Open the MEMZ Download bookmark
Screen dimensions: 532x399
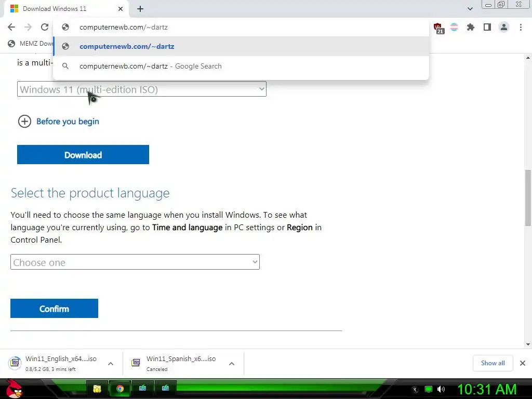(31, 44)
